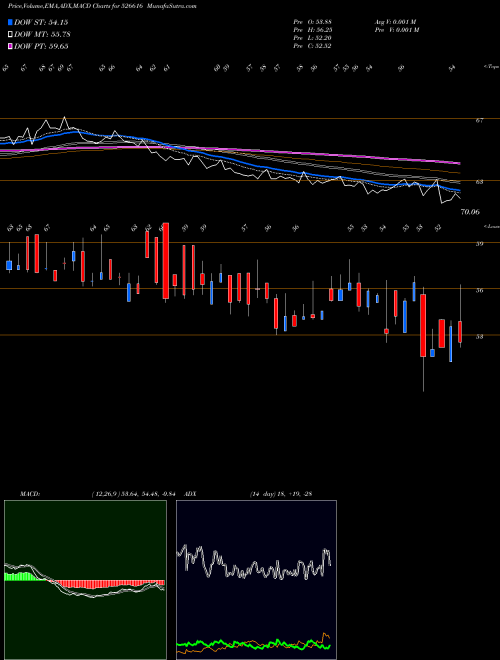Click the white DOW MT legend swatch
Viewport: 500px width, 660px height.
click(x=11, y=34)
